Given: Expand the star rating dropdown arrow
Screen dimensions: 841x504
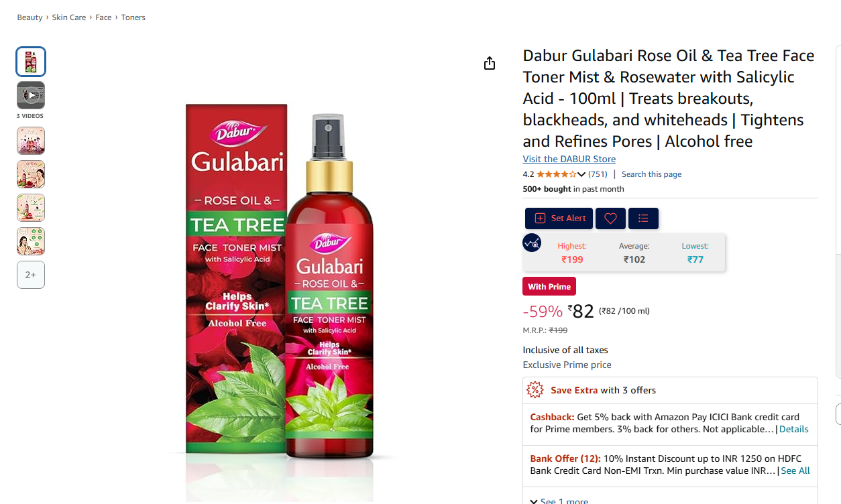Looking at the screenshot, I should [x=581, y=174].
